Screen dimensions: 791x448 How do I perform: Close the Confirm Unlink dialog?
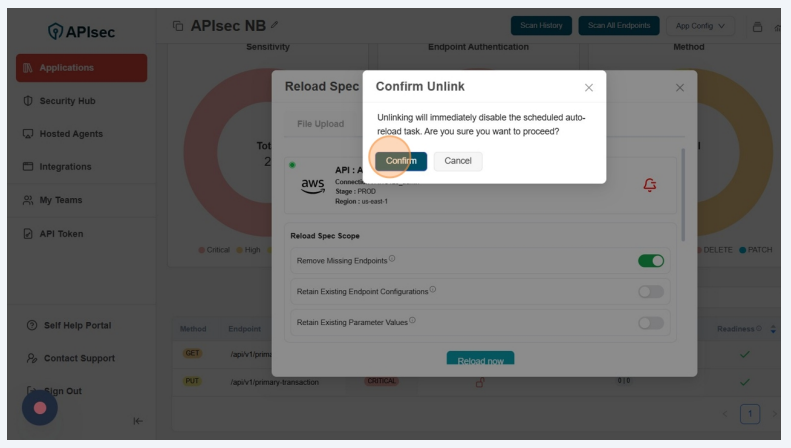coord(588,88)
